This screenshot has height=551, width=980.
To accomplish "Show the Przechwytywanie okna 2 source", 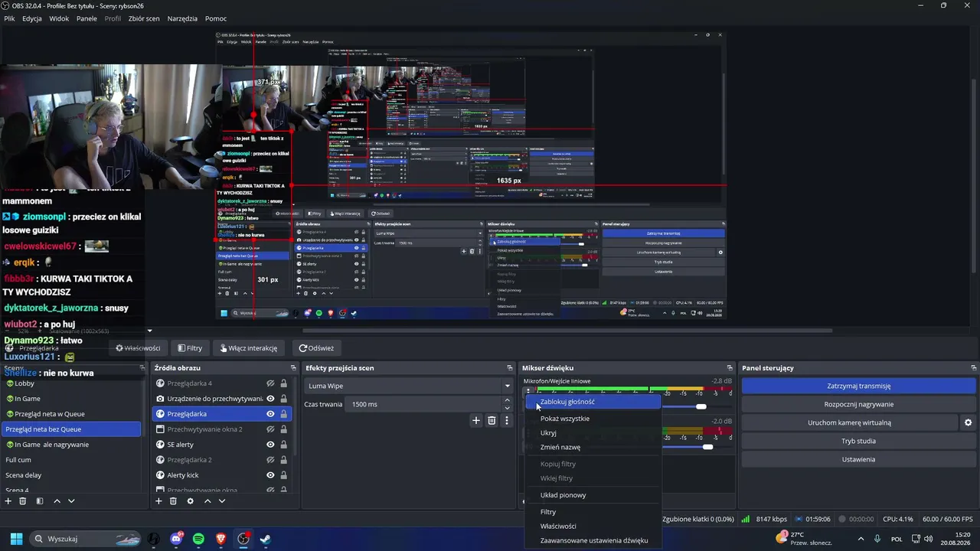I will click(x=270, y=429).
